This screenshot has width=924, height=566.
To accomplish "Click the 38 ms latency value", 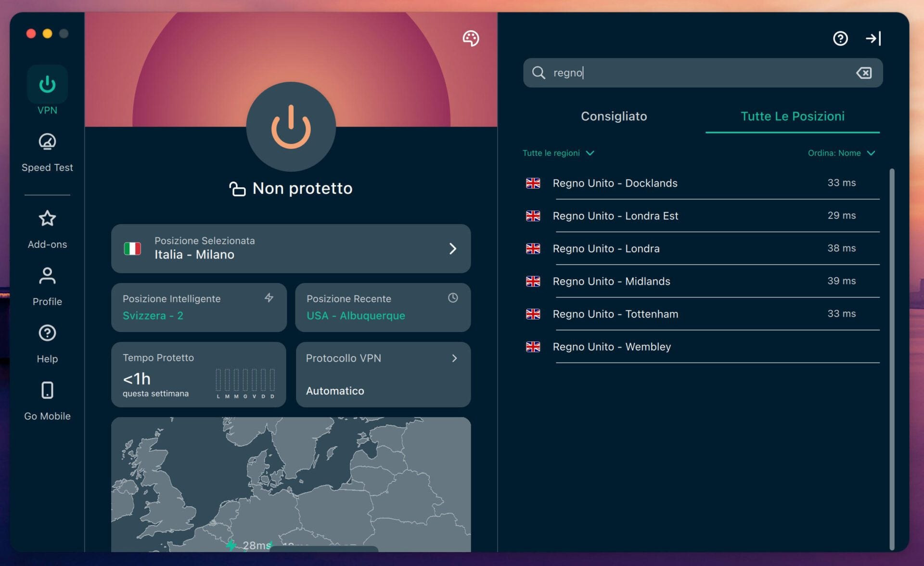I will [841, 248].
